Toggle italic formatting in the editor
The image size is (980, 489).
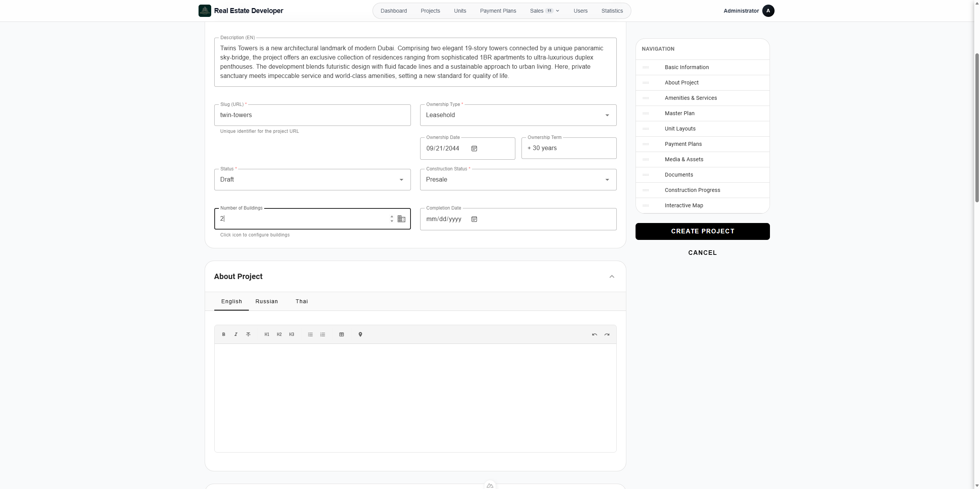point(236,334)
